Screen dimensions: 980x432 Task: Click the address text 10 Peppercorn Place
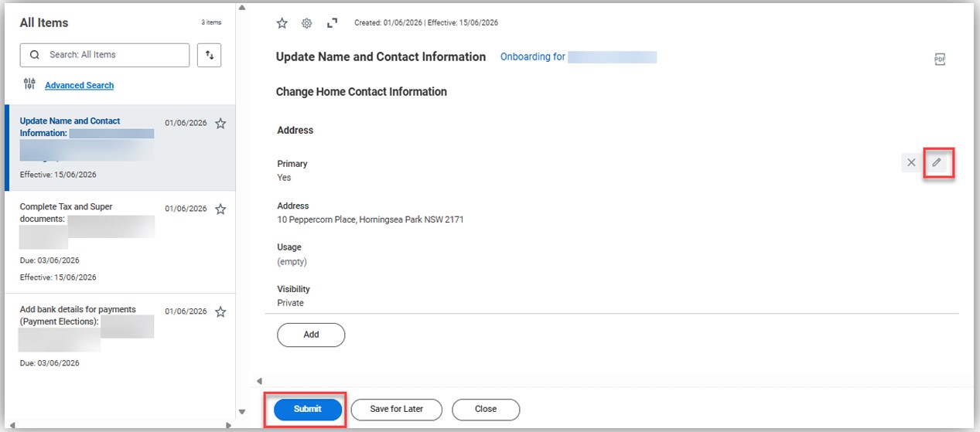click(x=370, y=219)
